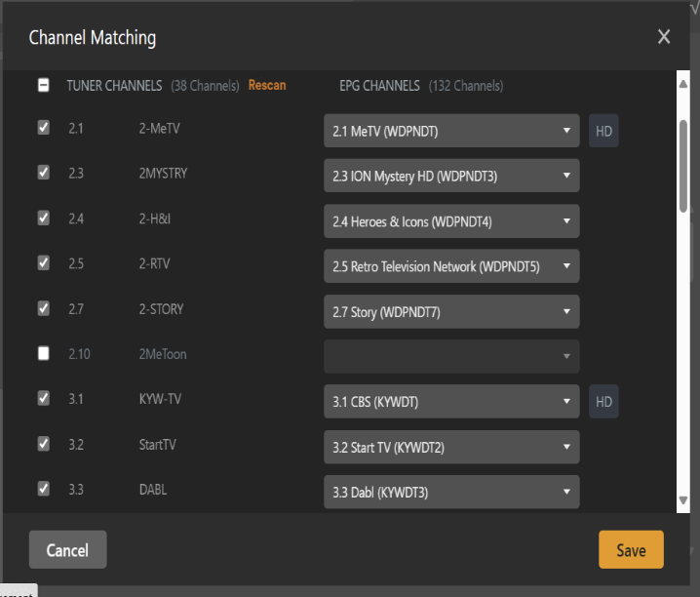
Task: Click the (38 Channels) count text
Action: click(x=205, y=85)
